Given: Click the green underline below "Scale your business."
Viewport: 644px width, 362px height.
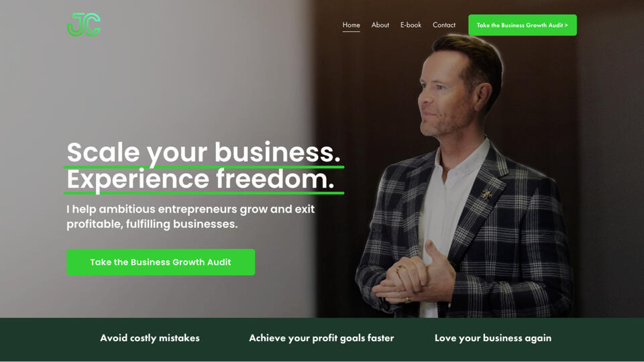Looking at the screenshot, I should click(x=204, y=167).
